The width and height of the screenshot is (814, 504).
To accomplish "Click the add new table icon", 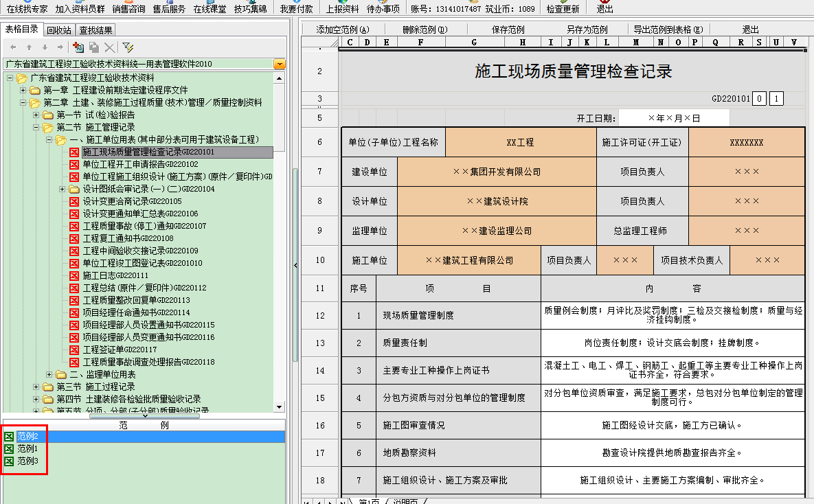I will (x=78, y=47).
